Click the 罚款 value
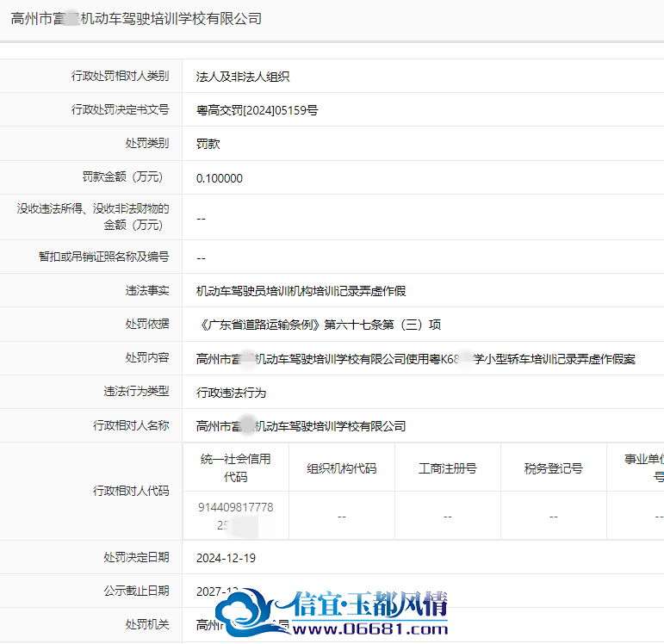This screenshot has height=644, width=664. [208, 144]
